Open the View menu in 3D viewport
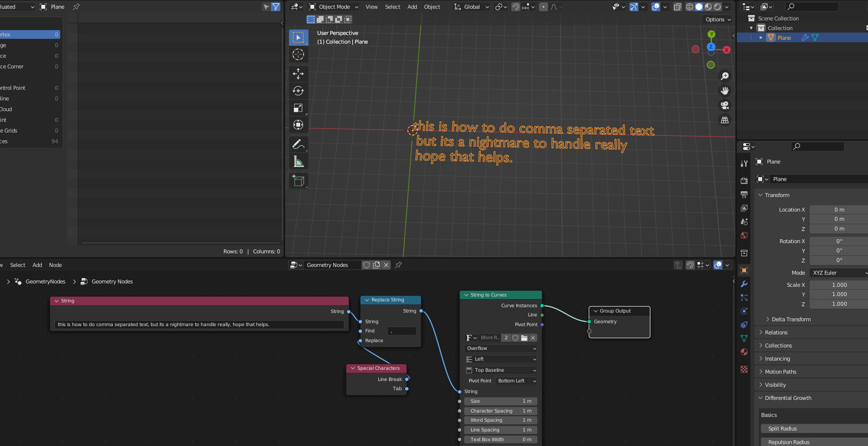 (x=372, y=7)
